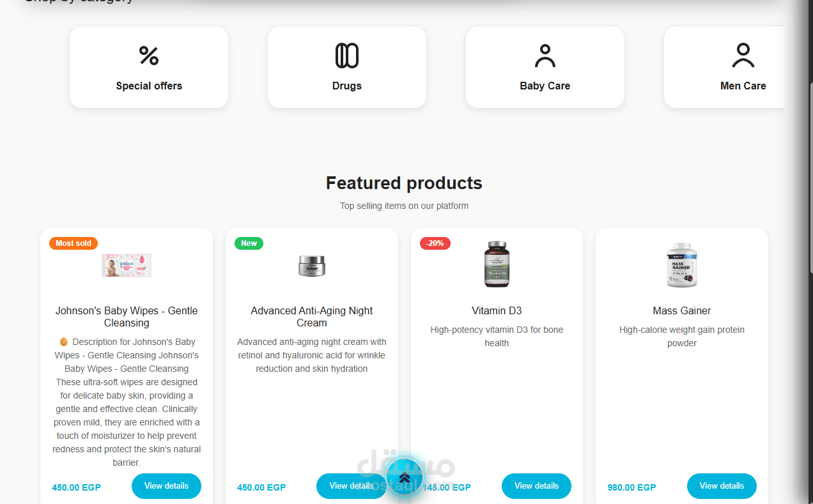The height and width of the screenshot is (504, 813).
Task: Select the Men Care category label
Action: [x=743, y=86]
